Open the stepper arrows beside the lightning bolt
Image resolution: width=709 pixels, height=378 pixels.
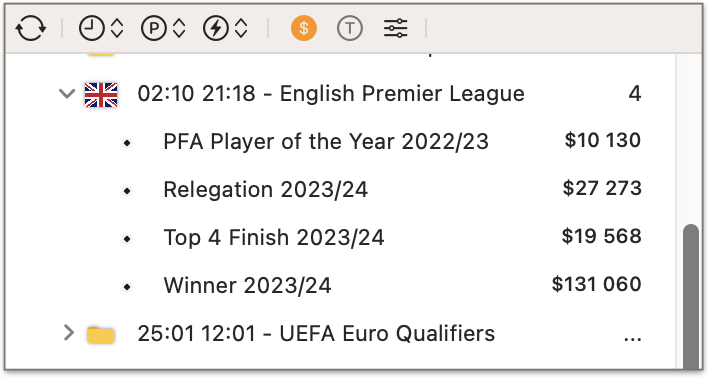241,28
